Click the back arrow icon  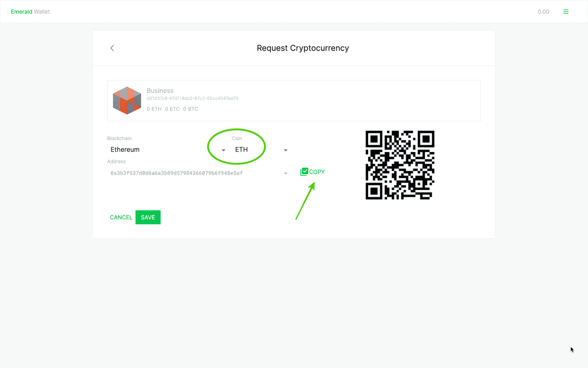pos(112,48)
